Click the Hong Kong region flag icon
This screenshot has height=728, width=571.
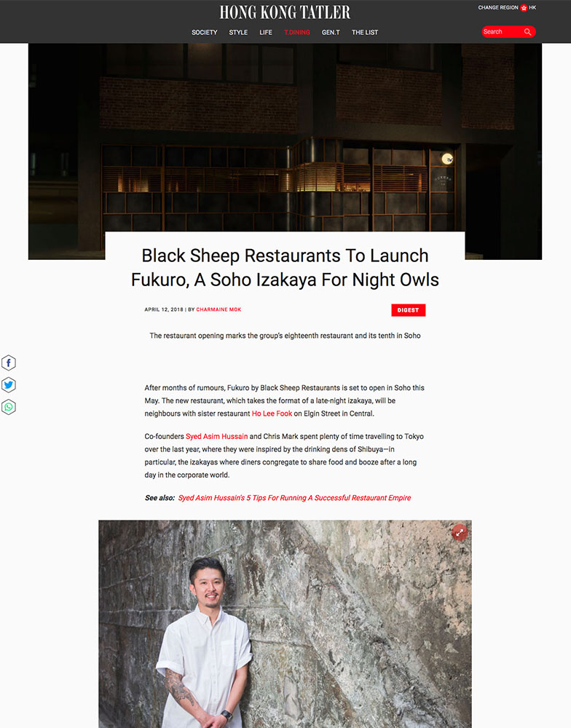pyautogui.click(x=524, y=8)
